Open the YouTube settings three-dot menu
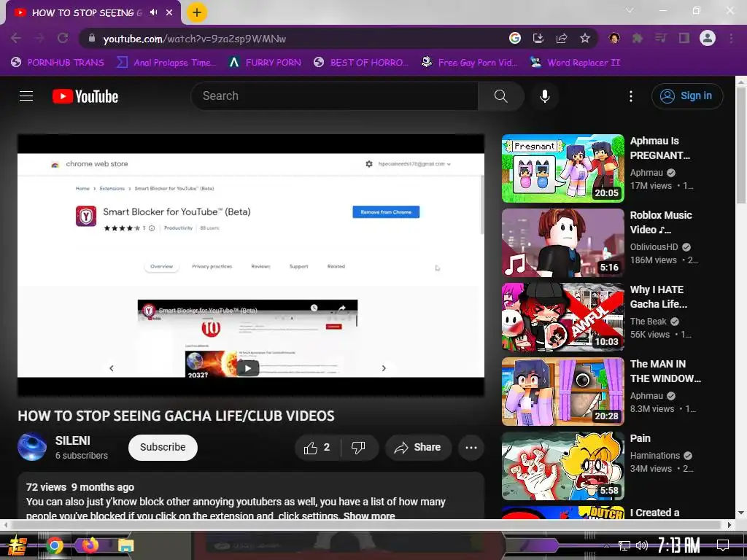The width and height of the screenshot is (747, 560). click(631, 96)
